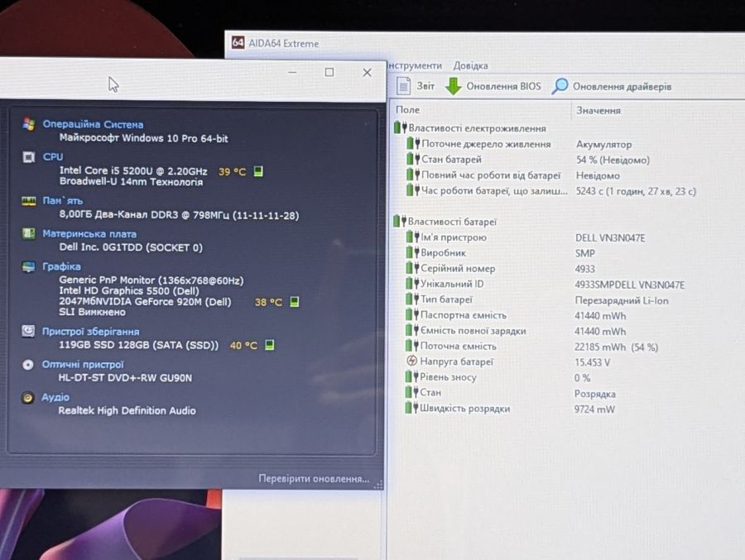Click the Значення column header
This screenshot has width=745, height=560.
[598, 110]
